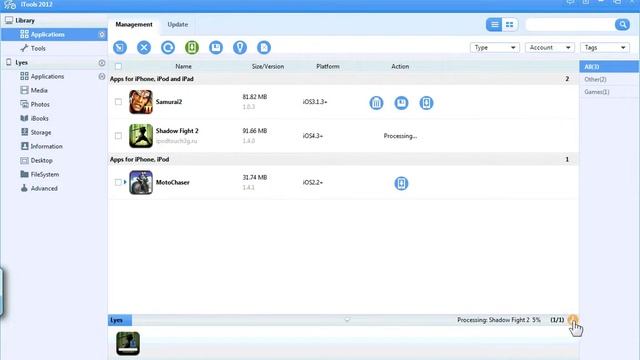Expand the MotoChaser row arrow
Viewport: 640px width, 360px height.
pyautogui.click(x=125, y=182)
